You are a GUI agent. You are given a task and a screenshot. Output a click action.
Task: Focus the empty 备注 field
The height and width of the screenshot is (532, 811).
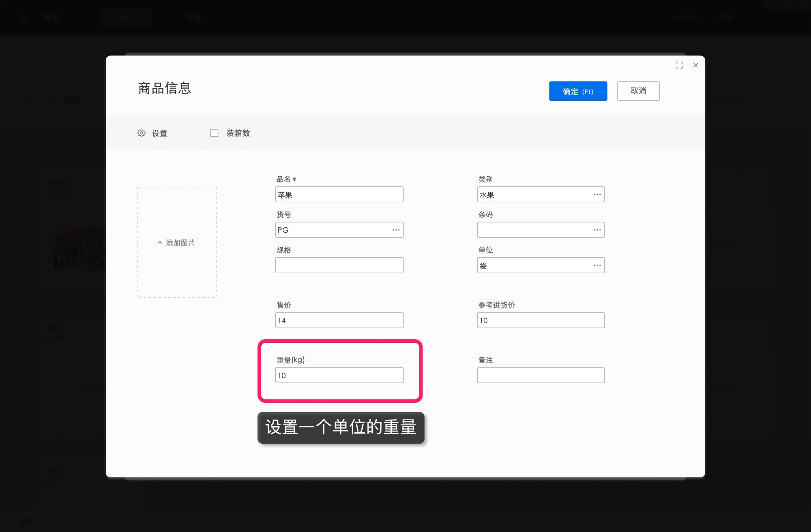coord(541,375)
